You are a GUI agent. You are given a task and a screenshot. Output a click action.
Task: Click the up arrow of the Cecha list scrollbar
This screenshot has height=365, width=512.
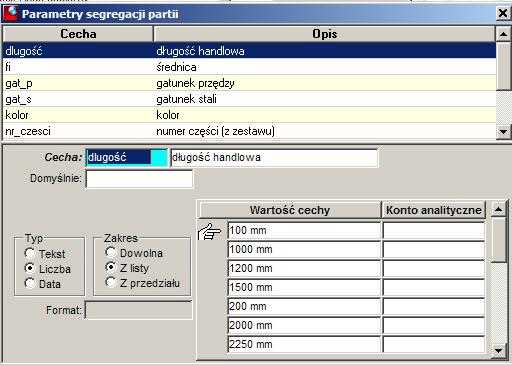coord(503,34)
